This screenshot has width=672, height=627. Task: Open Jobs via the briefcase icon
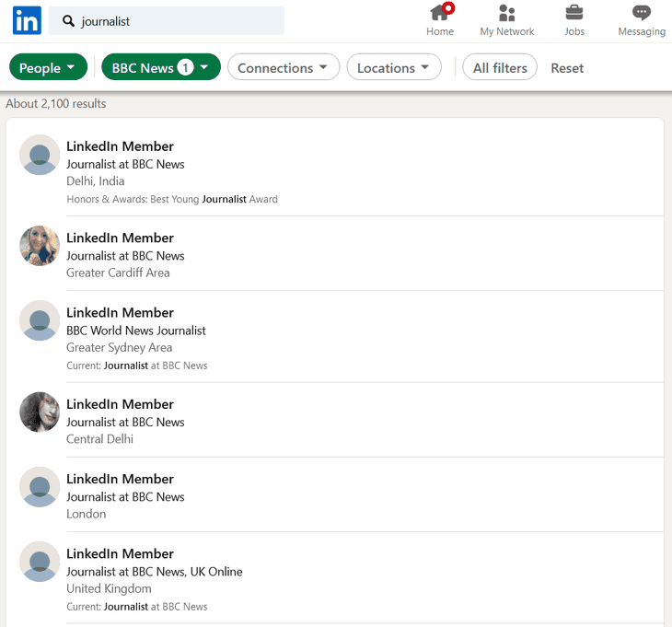[x=574, y=13]
